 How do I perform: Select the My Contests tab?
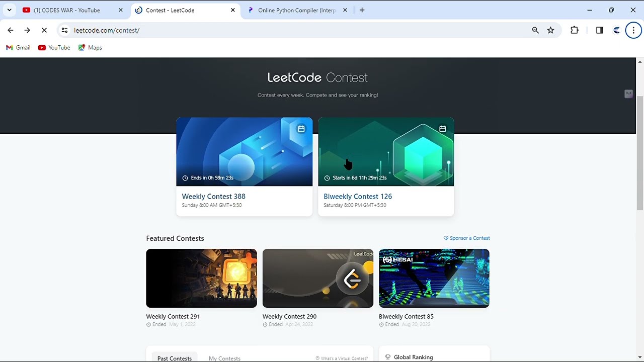tap(224, 358)
